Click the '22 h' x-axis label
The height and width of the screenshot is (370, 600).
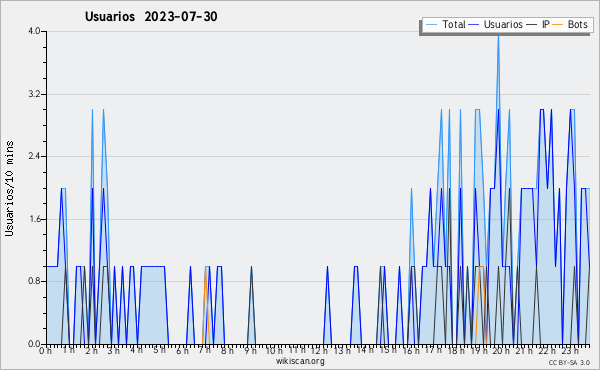(x=546, y=351)
